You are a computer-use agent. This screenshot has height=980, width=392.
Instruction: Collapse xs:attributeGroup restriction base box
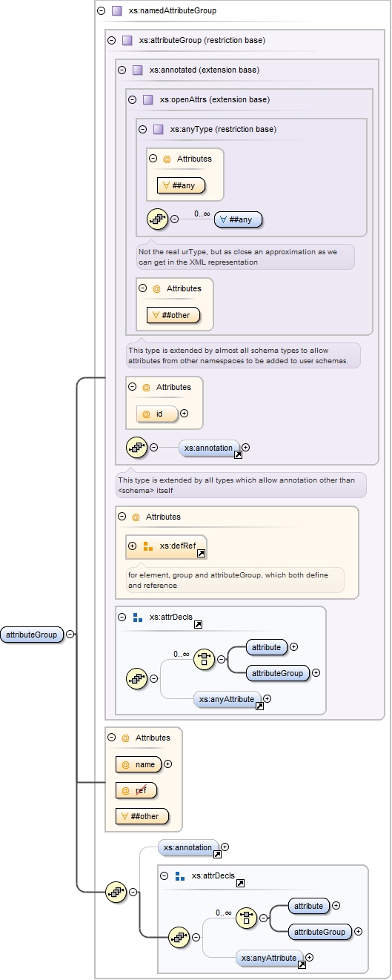112,40
